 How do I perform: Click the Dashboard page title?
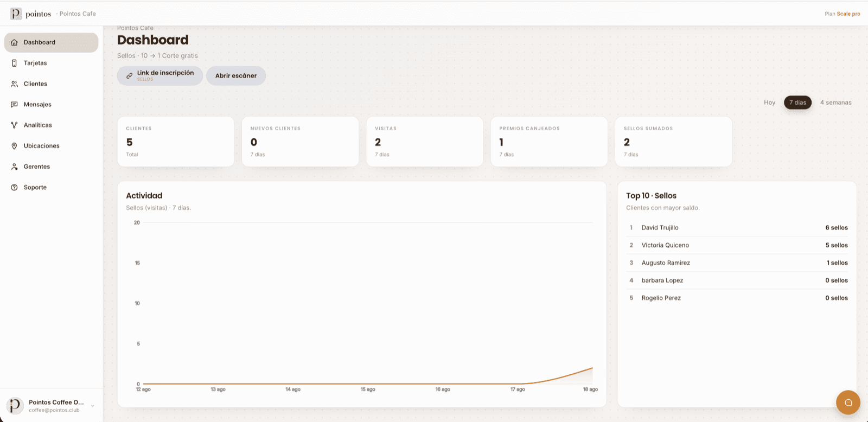153,40
